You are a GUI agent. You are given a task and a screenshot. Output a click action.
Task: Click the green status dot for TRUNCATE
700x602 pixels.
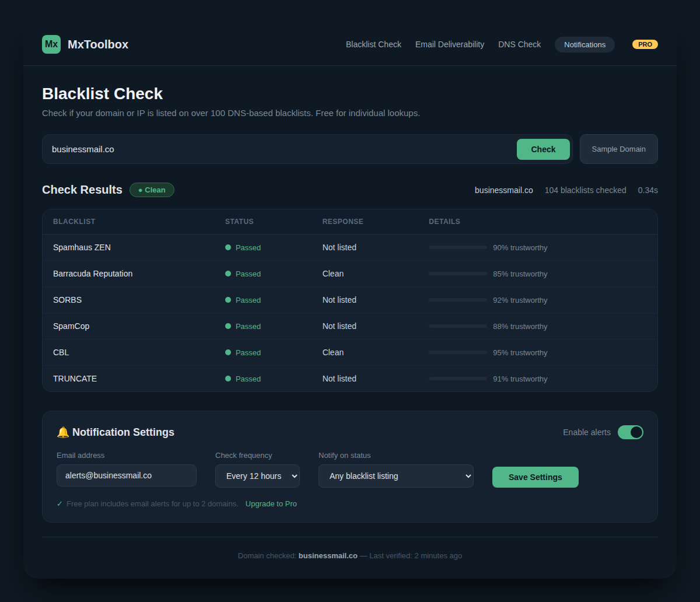coord(228,379)
